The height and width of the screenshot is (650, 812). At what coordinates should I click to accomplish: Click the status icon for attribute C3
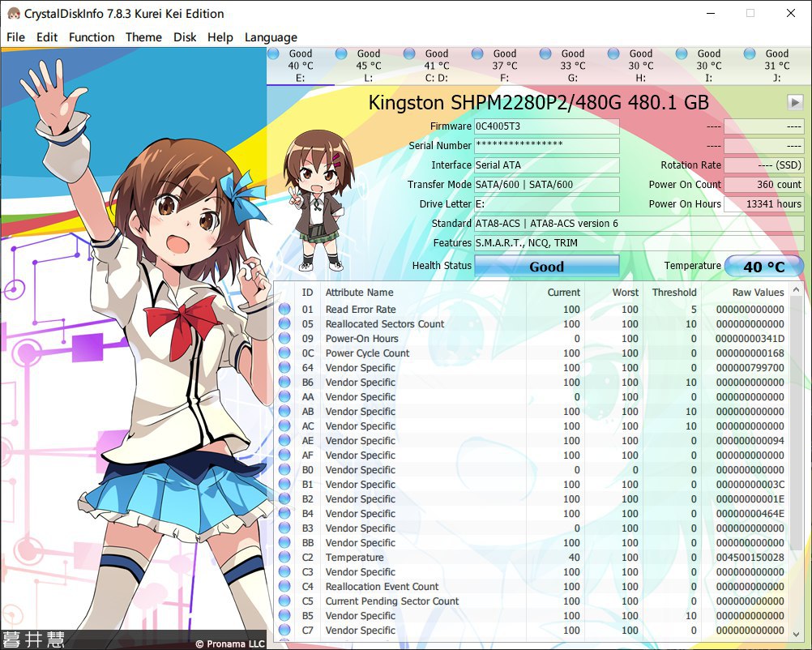click(284, 572)
